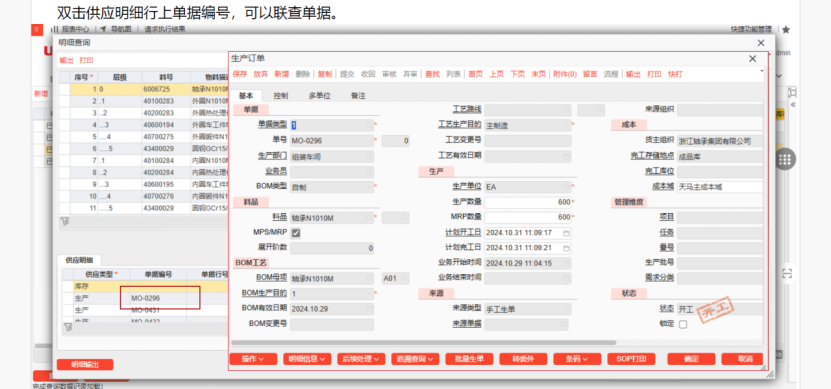The width and height of the screenshot is (831, 389).
Task: Go to 下页 in 生产订单 toolbar
Action: pyautogui.click(x=517, y=74)
